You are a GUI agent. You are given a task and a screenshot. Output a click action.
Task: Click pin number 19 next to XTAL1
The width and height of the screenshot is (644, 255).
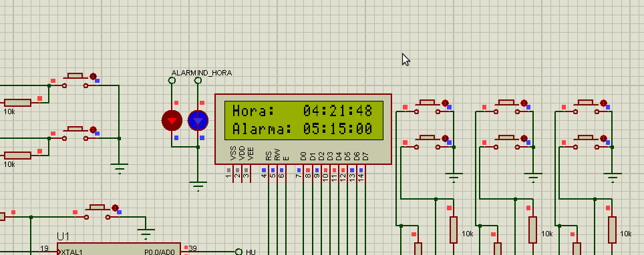tap(44, 248)
